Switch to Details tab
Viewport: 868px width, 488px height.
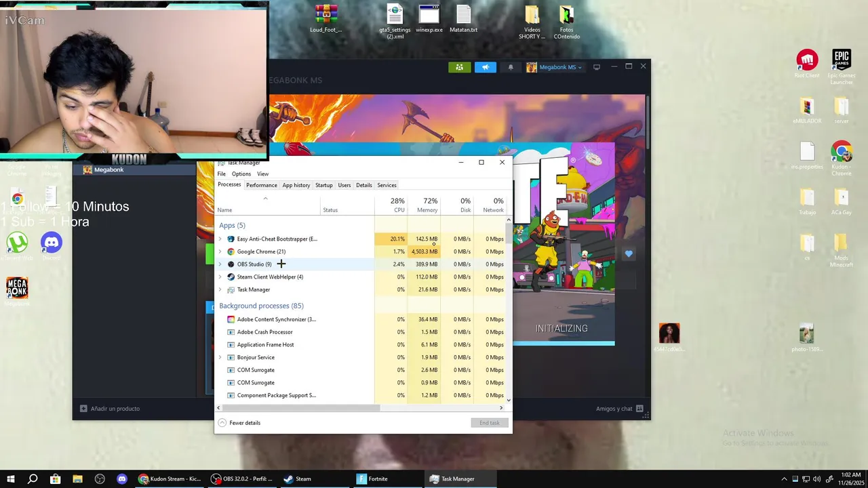(364, 185)
